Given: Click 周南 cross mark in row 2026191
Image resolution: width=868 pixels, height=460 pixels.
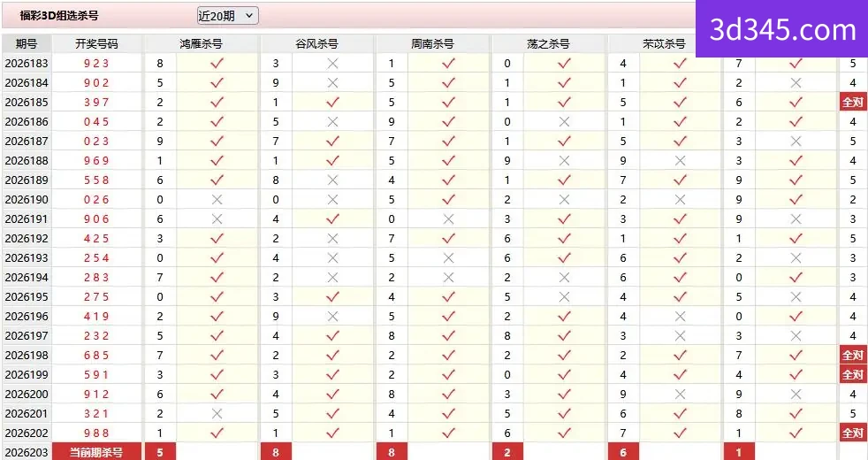Looking at the screenshot, I should pos(448,219).
